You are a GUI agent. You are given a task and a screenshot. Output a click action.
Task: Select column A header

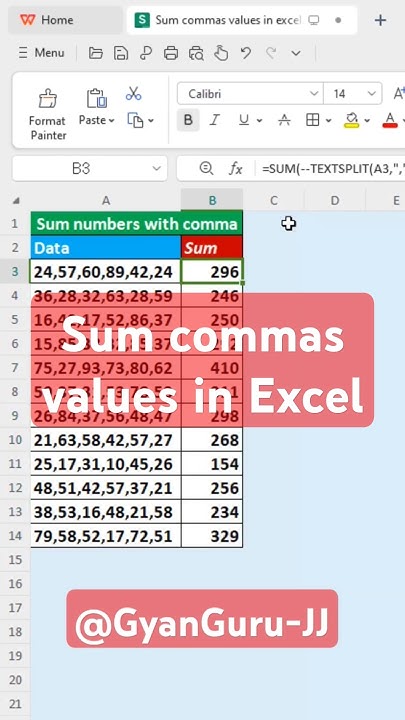tap(106, 201)
